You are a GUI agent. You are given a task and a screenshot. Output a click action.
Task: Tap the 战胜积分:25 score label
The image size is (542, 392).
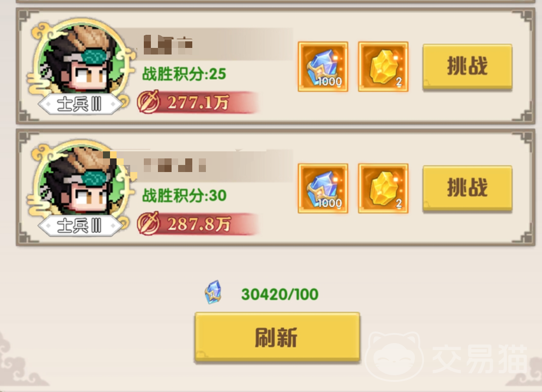(x=184, y=74)
